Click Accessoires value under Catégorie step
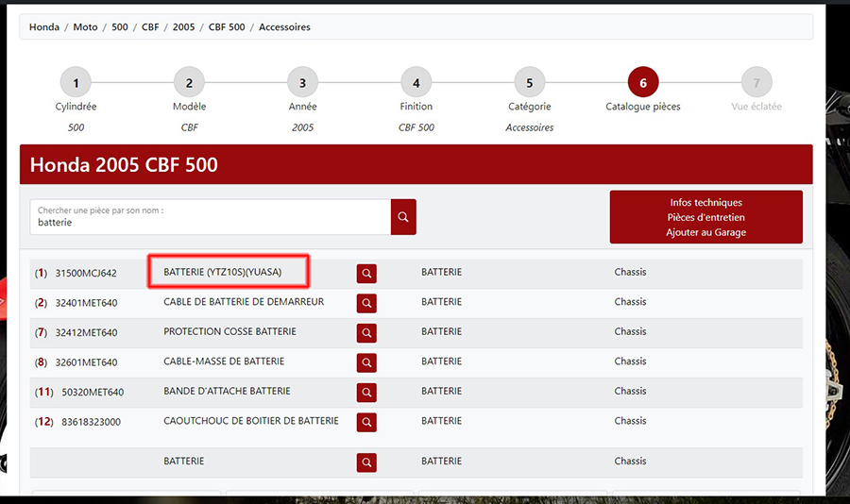The image size is (850, 504). (x=530, y=128)
